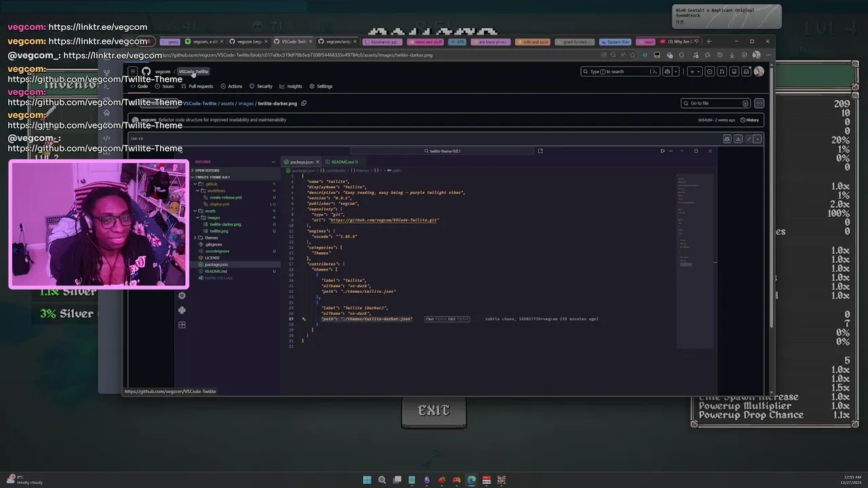Screen dimensions: 868x488
Task: Open the Security tab
Action: tap(261, 86)
